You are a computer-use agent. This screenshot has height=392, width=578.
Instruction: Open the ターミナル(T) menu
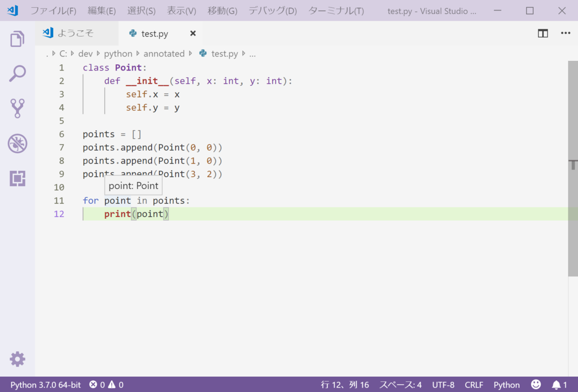[x=336, y=11]
